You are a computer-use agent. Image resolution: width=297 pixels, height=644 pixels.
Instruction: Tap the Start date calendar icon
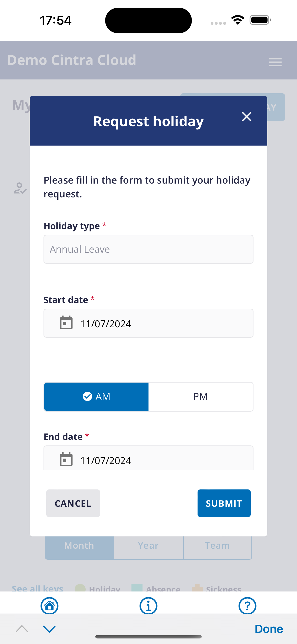66,323
